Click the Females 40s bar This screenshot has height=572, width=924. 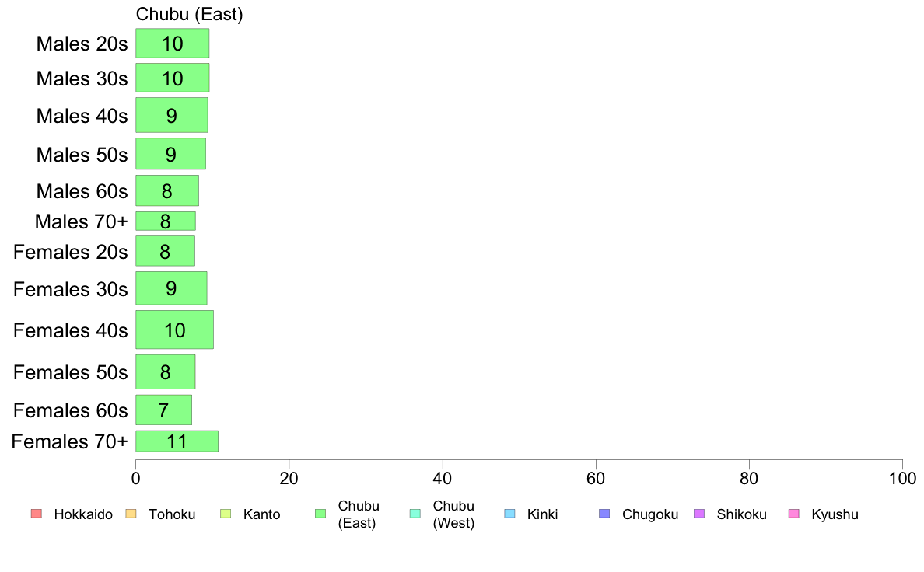coord(174,330)
